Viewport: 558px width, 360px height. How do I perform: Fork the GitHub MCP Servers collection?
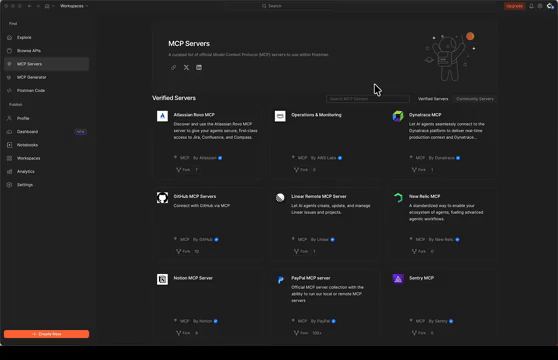[183, 252]
